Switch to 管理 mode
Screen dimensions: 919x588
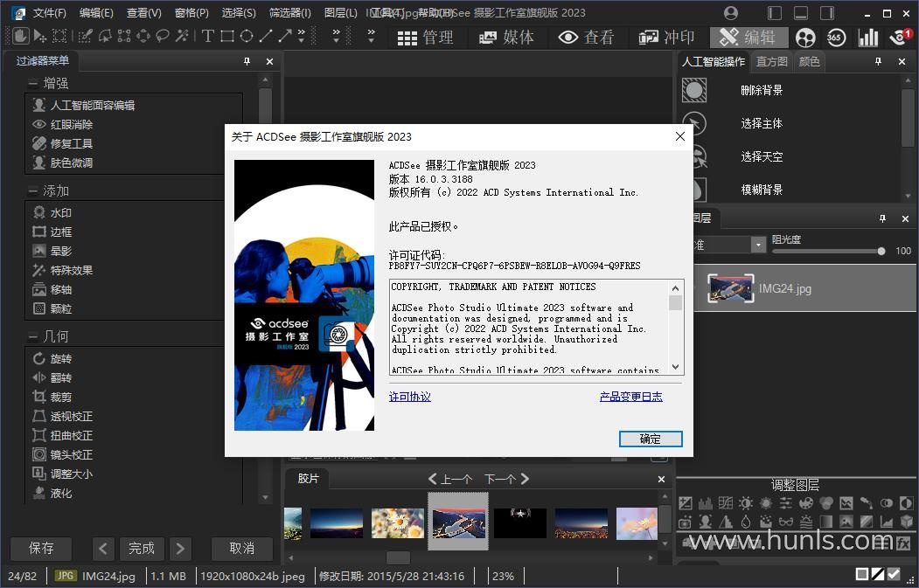426,38
